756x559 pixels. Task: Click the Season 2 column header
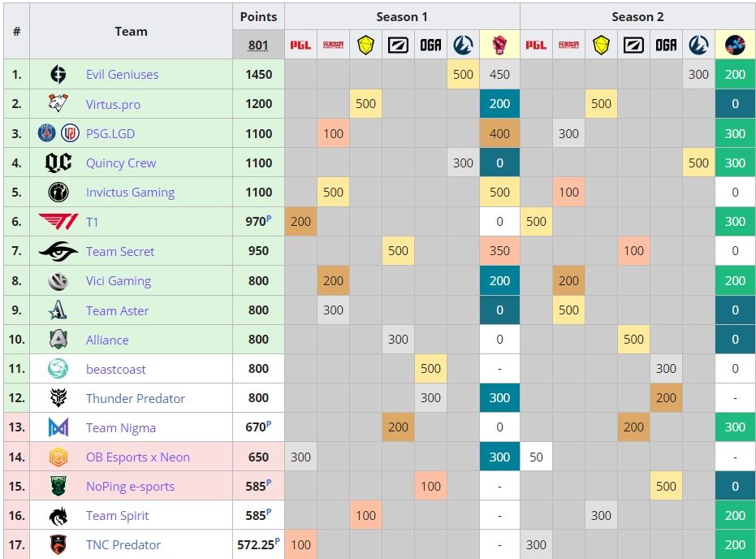click(x=637, y=17)
